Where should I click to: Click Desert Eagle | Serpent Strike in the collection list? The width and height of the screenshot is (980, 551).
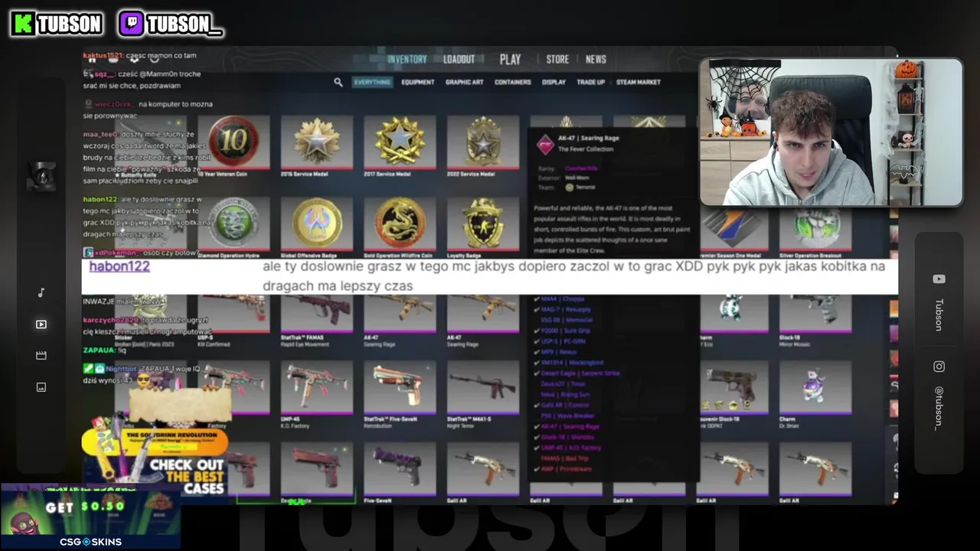tap(580, 373)
